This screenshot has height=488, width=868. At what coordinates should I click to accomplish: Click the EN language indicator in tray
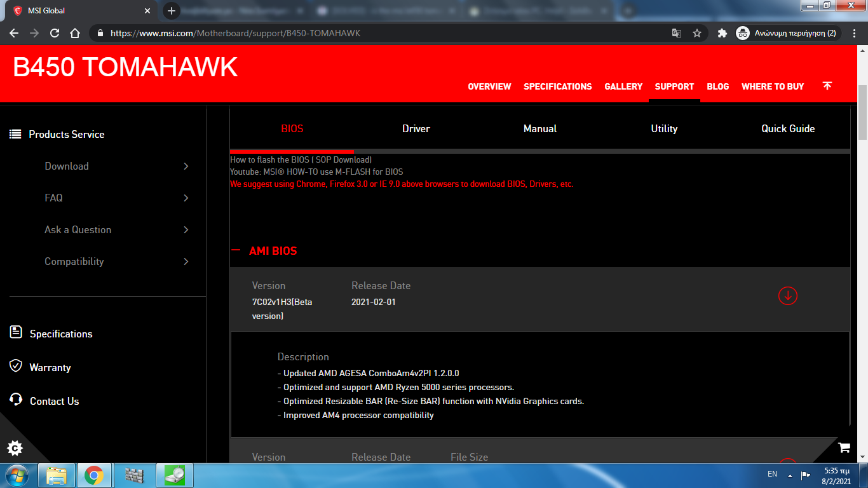tap(773, 474)
